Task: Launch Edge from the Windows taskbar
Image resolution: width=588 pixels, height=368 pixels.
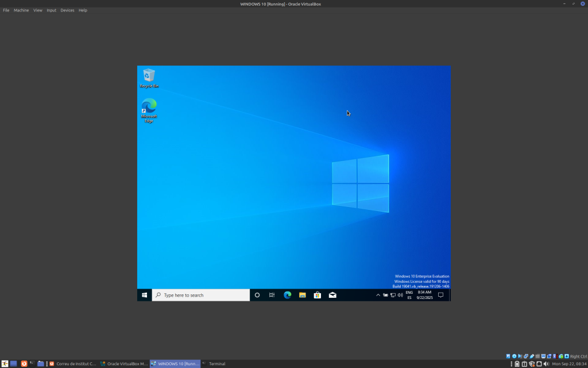Action: [x=288, y=295]
